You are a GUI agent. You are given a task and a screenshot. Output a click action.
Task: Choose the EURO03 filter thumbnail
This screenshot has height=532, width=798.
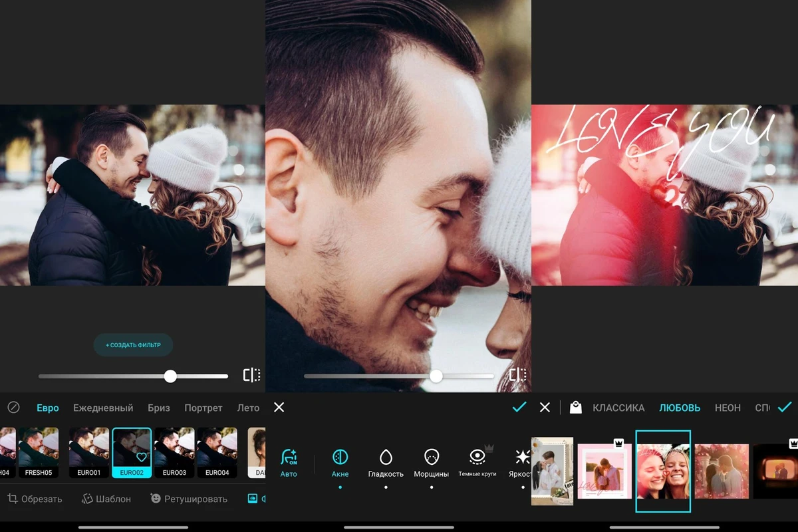pyautogui.click(x=174, y=452)
